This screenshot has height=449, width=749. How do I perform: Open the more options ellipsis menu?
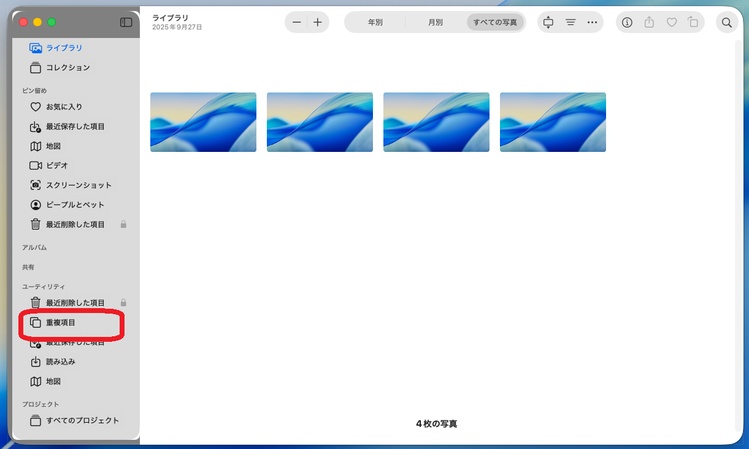tap(592, 22)
